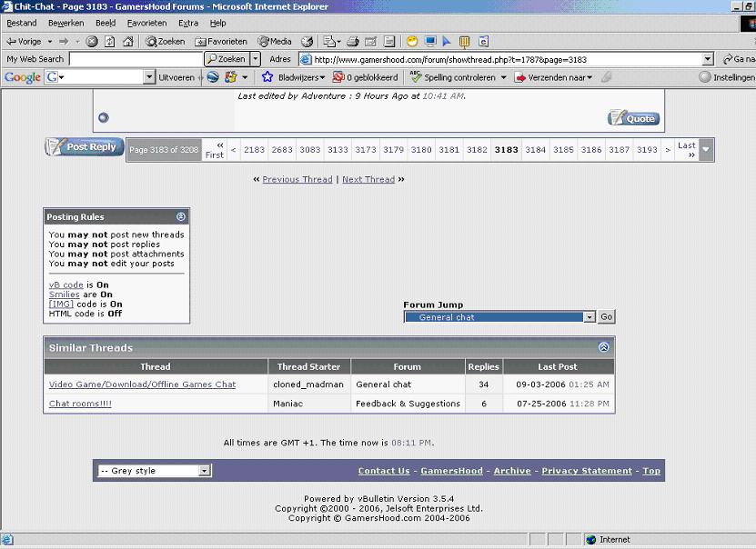The width and height of the screenshot is (756, 549).
Task: Go to the browser Home page icon
Action: click(127, 42)
